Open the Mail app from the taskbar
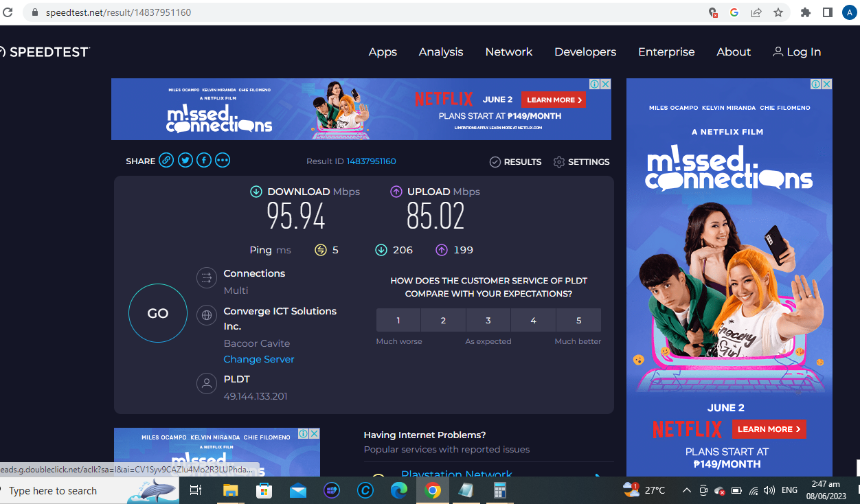The width and height of the screenshot is (860, 504). pos(297,490)
